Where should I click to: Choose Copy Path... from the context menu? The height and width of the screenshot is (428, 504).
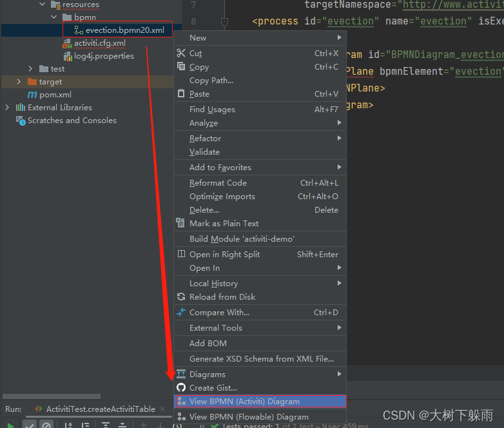click(260, 81)
